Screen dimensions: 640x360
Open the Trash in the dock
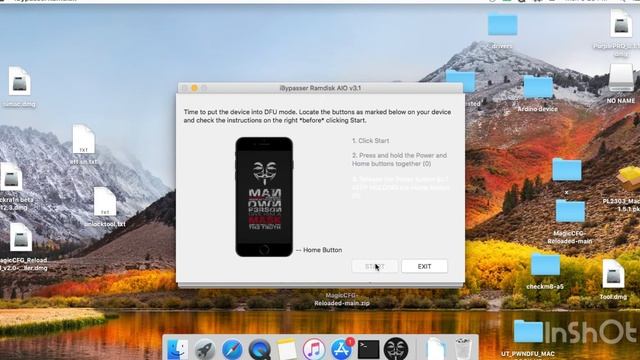coord(463,349)
